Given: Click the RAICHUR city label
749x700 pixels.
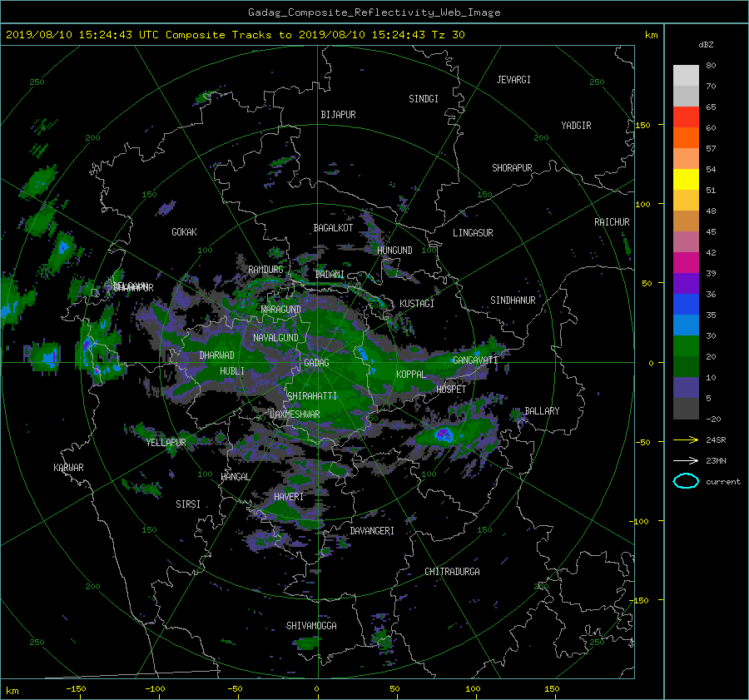Looking at the screenshot, I should pyautogui.click(x=612, y=222).
